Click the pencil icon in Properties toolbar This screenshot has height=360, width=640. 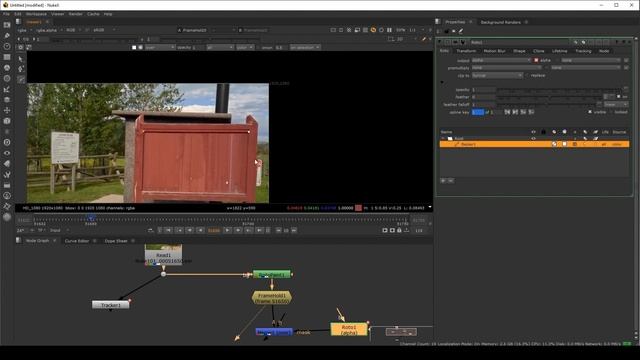tap(461, 31)
